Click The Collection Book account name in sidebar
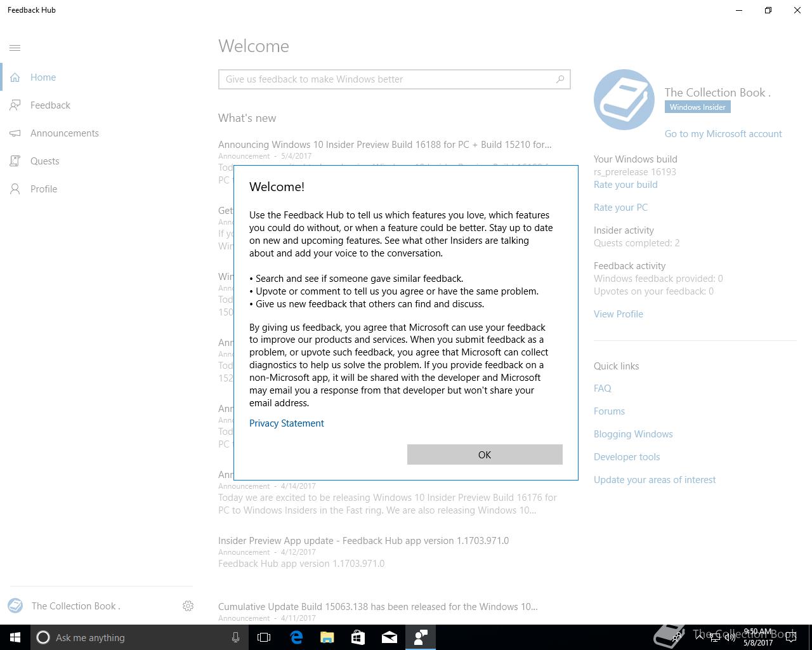The height and width of the screenshot is (650, 812). click(76, 606)
